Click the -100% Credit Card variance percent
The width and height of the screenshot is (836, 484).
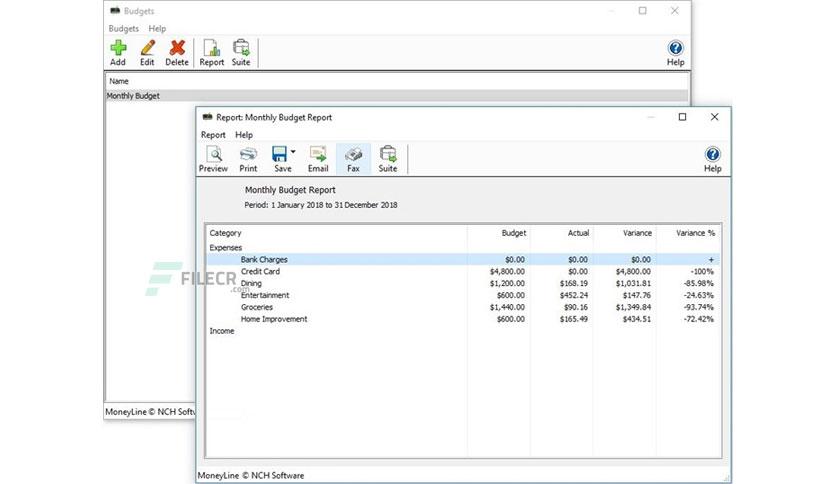coord(702,271)
